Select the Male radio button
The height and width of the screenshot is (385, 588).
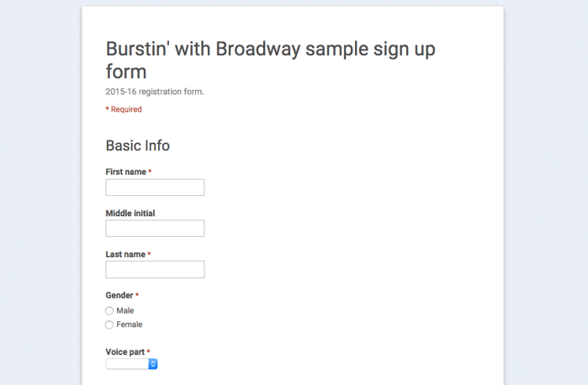point(109,311)
